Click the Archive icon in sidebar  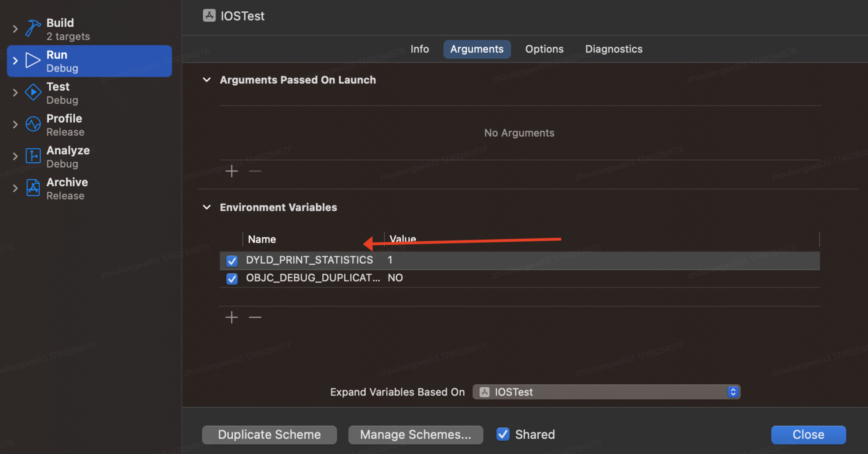click(x=33, y=188)
